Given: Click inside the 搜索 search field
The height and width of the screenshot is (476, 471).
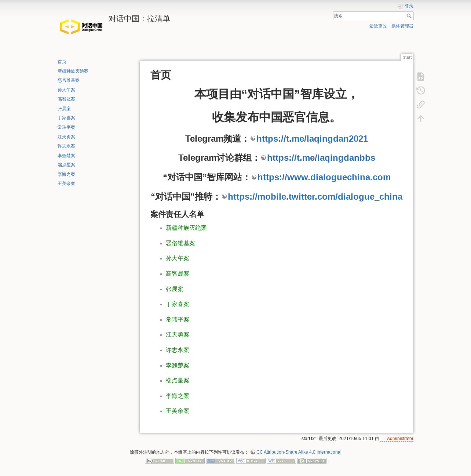Looking at the screenshot, I should coord(369,16).
